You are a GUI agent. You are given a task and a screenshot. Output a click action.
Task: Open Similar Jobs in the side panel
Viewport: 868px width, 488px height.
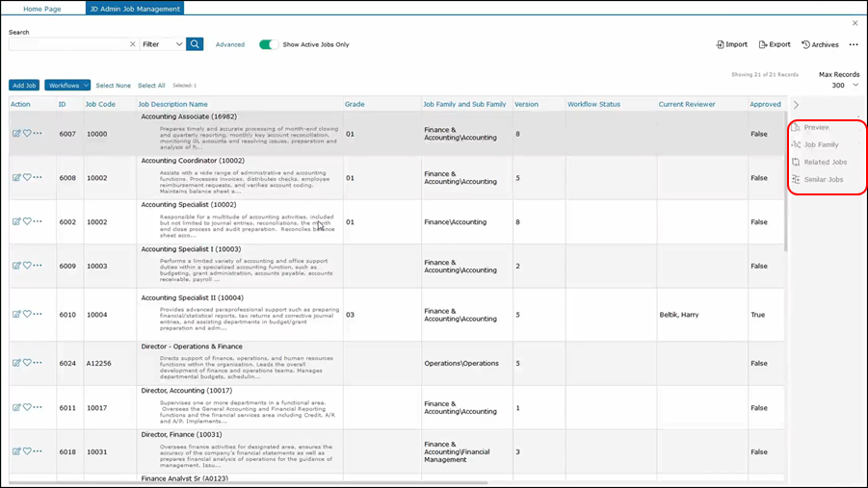tap(822, 179)
